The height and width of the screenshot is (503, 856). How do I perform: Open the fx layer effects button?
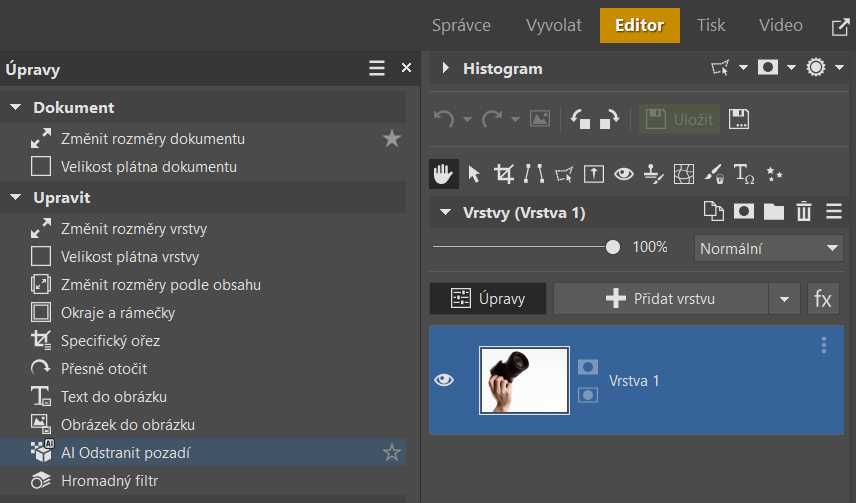(x=823, y=299)
